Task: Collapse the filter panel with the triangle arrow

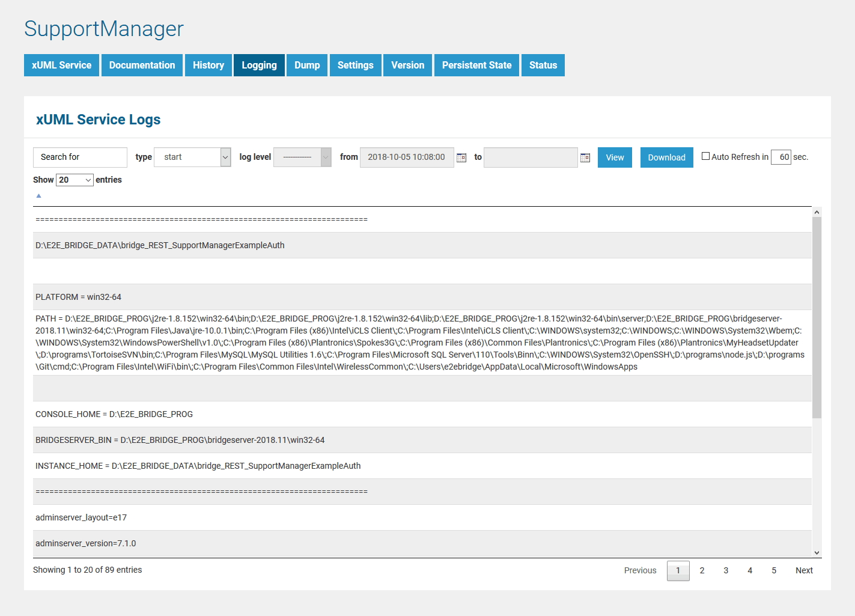Action: (38, 195)
